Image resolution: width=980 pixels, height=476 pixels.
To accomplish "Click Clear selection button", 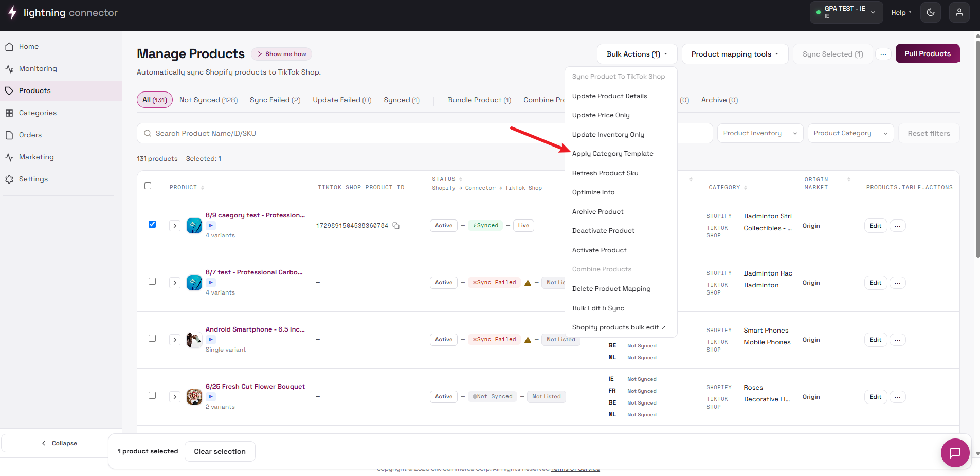I will pyautogui.click(x=220, y=451).
